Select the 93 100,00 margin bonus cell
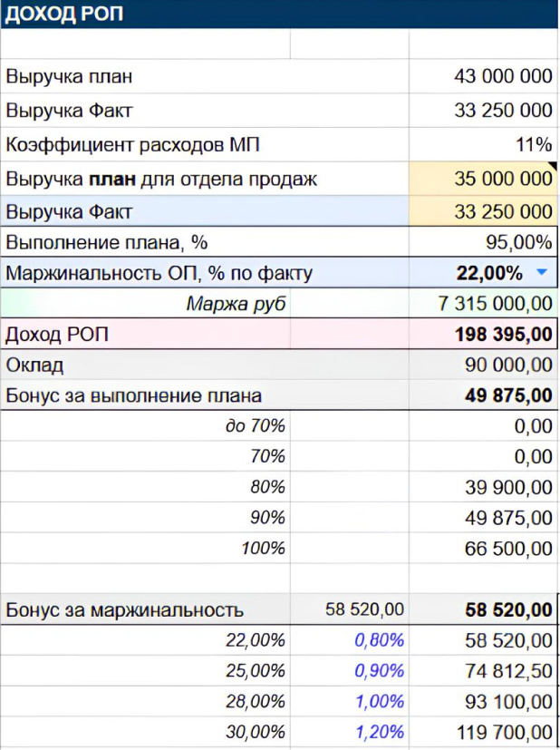The width and height of the screenshot is (560, 750). click(509, 701)
